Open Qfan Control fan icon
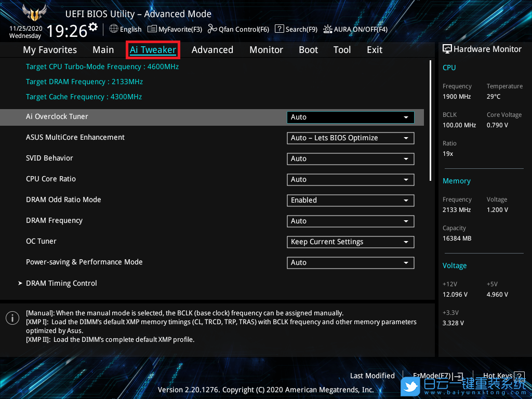The width and height of the screenshot is (532, 399). pyautogui.click(x=212, y=29)
